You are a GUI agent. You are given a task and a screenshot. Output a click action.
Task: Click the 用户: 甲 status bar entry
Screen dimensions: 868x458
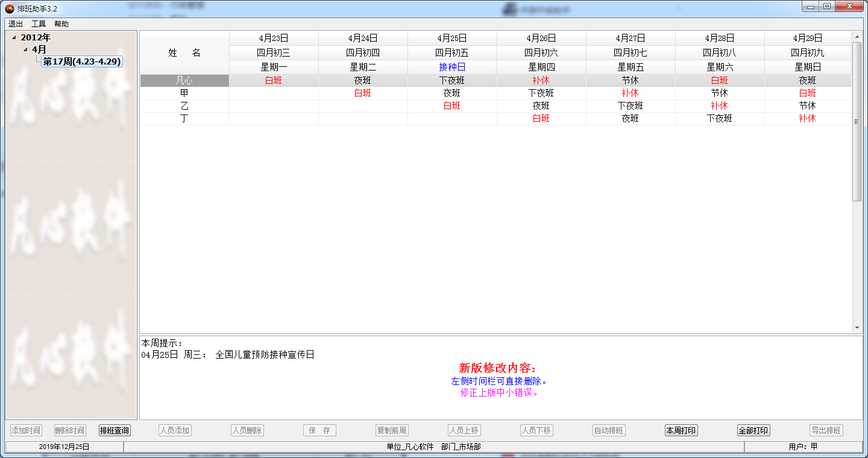point(804,447)
